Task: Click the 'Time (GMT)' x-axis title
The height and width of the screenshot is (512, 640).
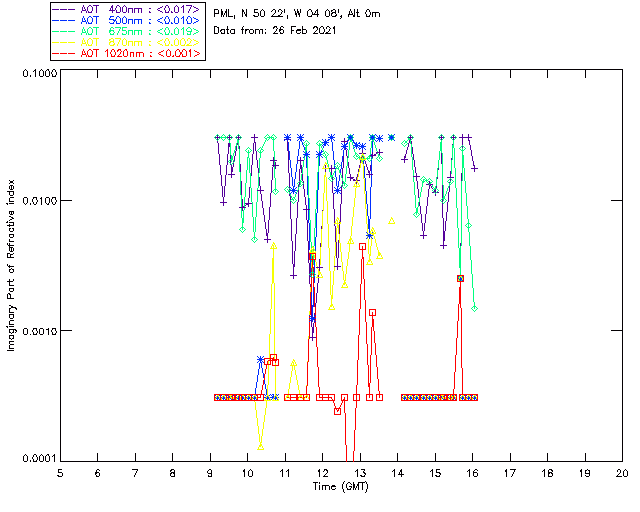Action: click(x=340, y=487)
